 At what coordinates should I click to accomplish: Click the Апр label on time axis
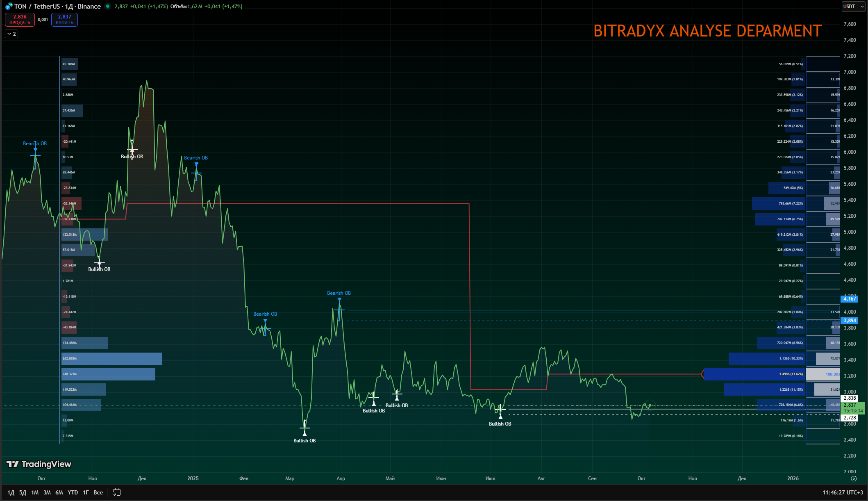[341, 478]
